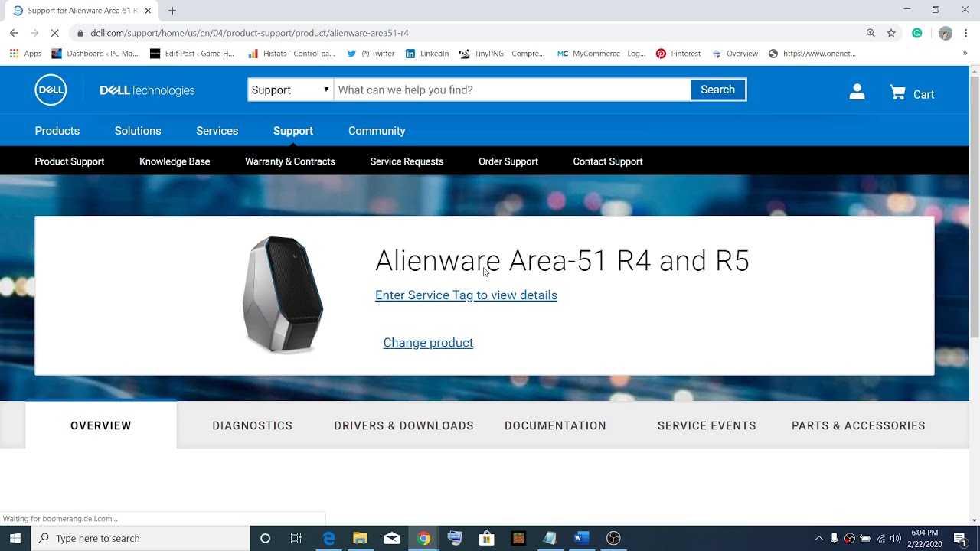Click the Alienware Area-51 product image
This screenshot has width=980, height=551.
click(283, 295)
